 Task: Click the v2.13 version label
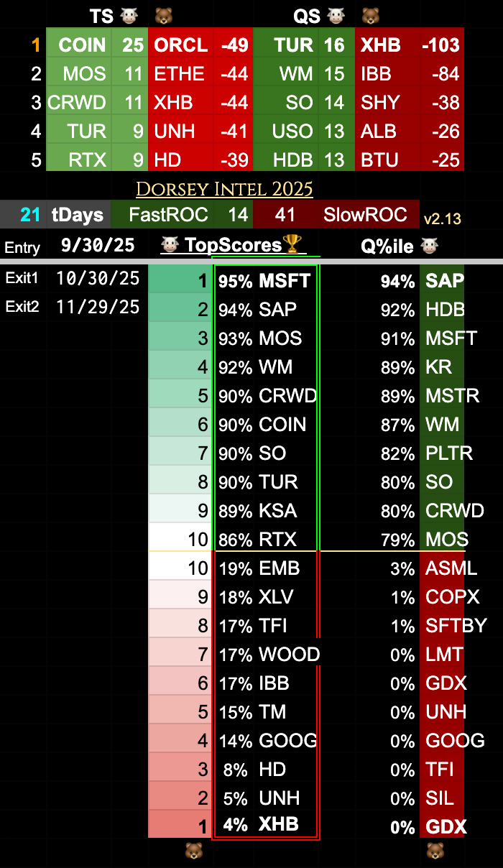tap(441, 218)
